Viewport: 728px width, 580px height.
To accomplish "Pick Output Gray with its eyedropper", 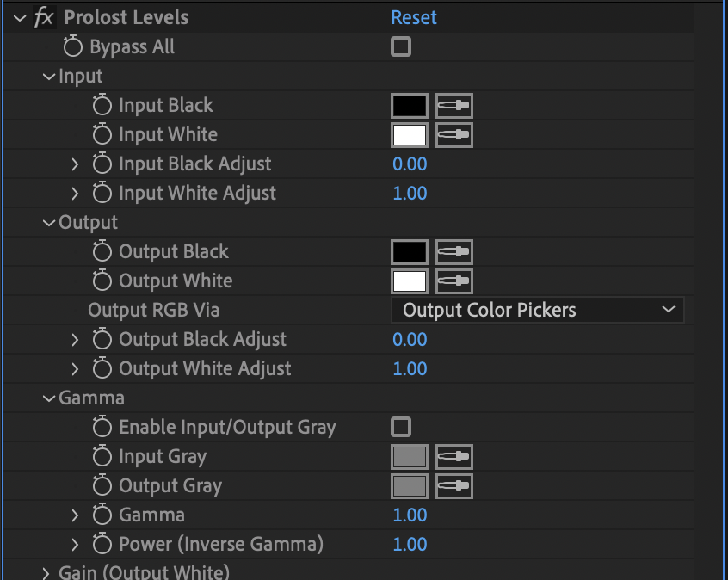I will (454, 485).
